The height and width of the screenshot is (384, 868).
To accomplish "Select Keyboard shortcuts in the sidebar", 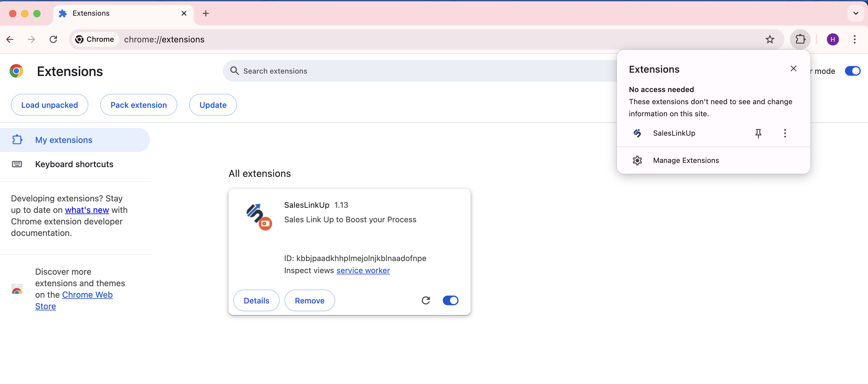I will click(74, 164).
